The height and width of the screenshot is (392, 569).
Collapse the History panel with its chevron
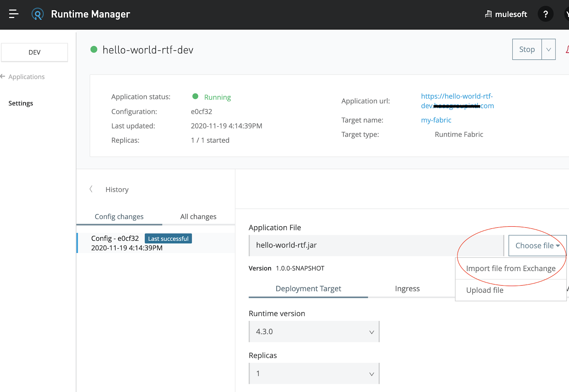click(91, 189)
